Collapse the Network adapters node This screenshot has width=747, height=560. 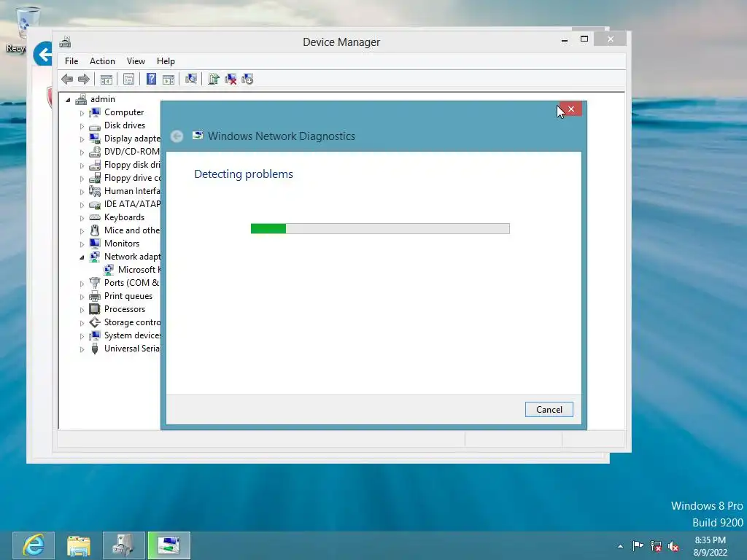coord(82,257)
